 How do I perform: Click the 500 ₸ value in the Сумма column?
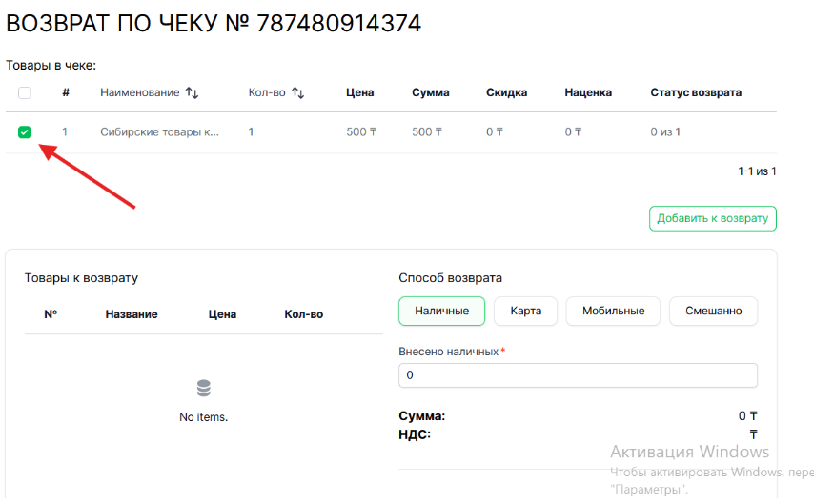point(426,132)
